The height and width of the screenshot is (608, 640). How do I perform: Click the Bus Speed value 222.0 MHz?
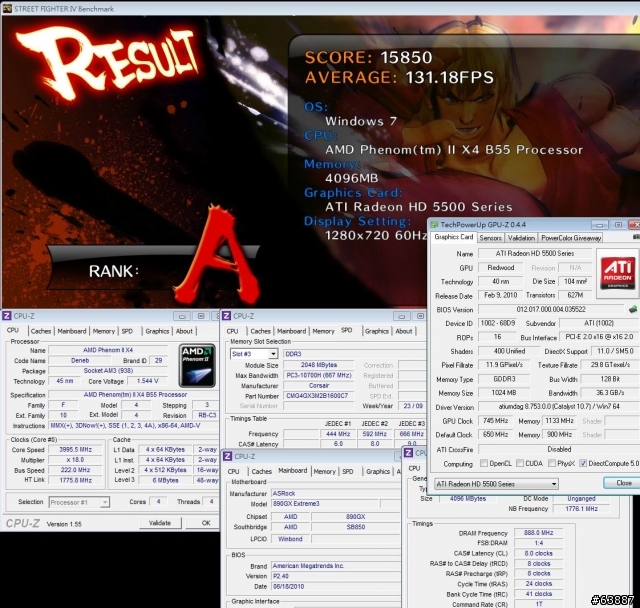coord(76,470)
